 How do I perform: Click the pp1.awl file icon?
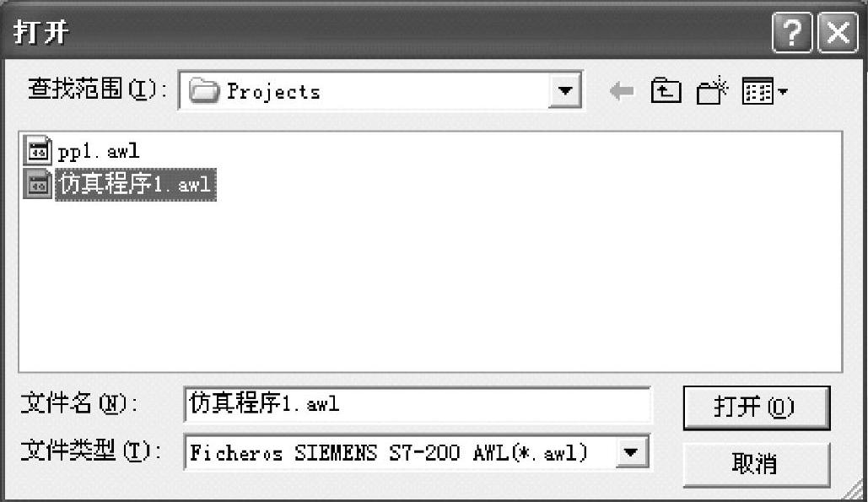(x=37, y=150)
